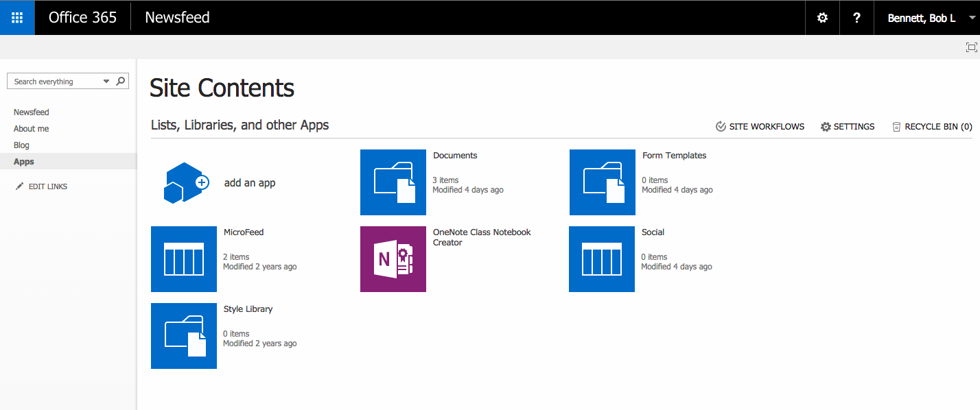The width and height of the screenshot is (980, 410).
Task: Click the Site Contents page heading
Action: coord(222,88)
